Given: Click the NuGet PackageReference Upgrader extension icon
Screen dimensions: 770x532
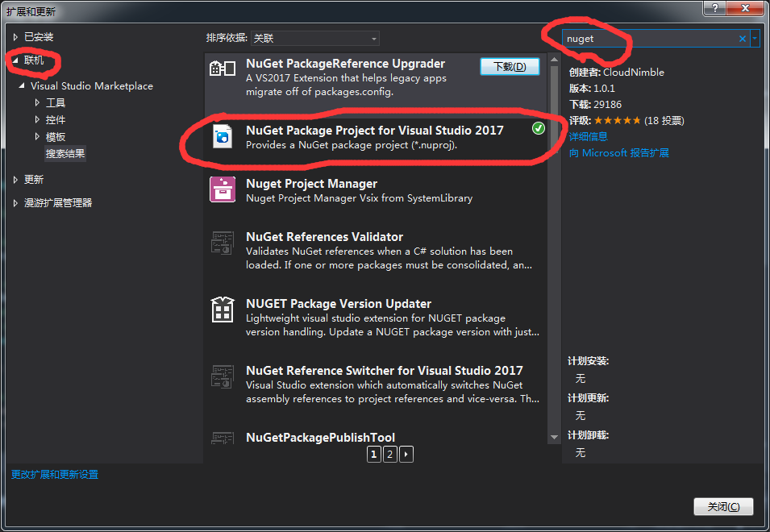Looking at the screenshot, I should click(x=221, y=69).
